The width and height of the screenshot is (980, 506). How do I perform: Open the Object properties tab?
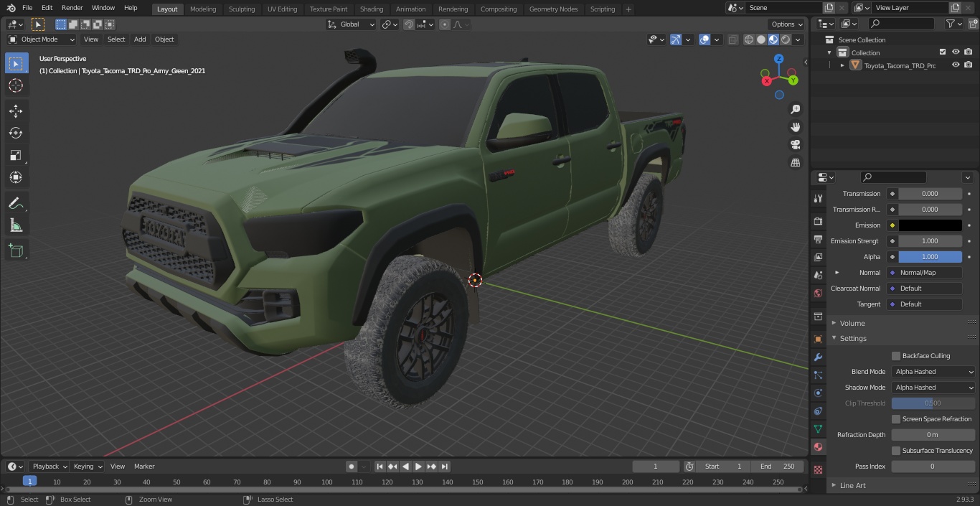click(x=818, y=339)
